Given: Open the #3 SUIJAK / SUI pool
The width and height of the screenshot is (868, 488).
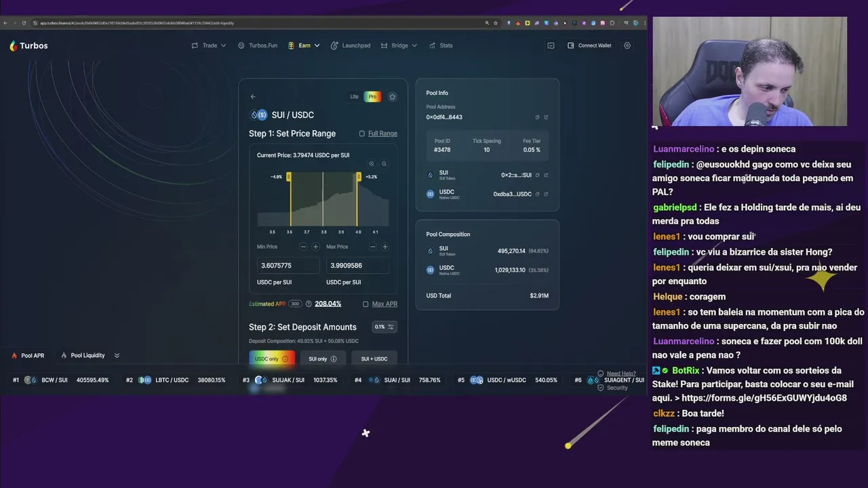Looking at the screenshot, I should click(x=290, y=380).
